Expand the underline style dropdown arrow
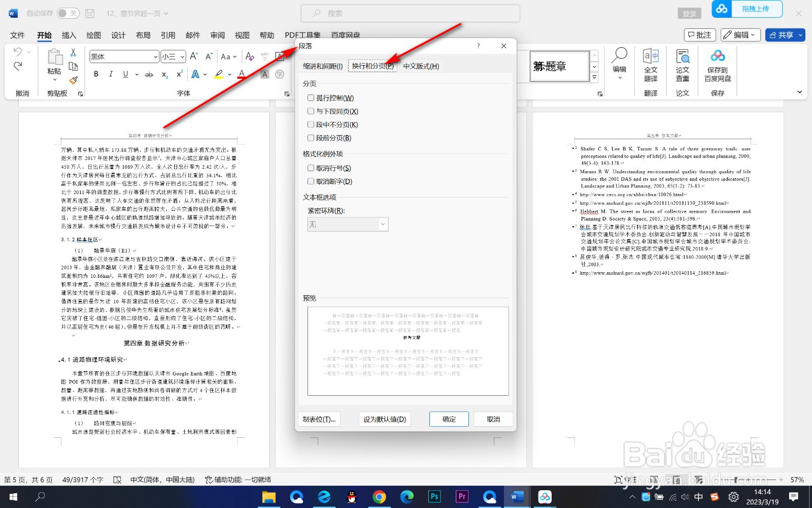The width and height of the screenshot is (812, 508). (136, 74)
